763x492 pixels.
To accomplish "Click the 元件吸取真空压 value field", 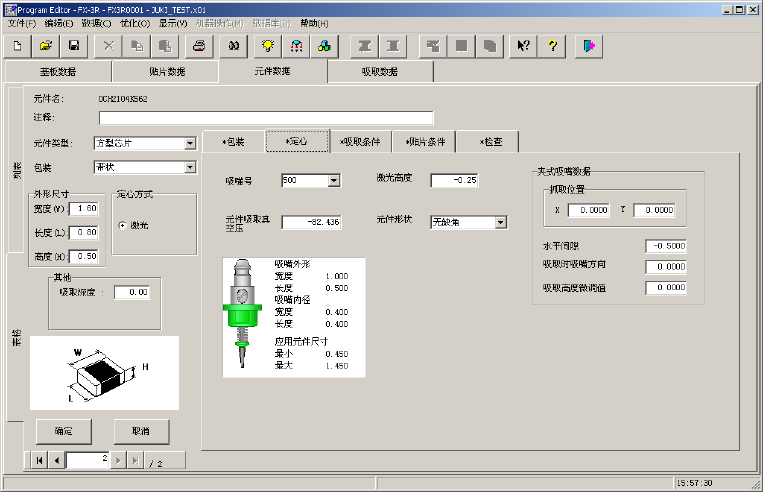I will (x=311, y=222).
